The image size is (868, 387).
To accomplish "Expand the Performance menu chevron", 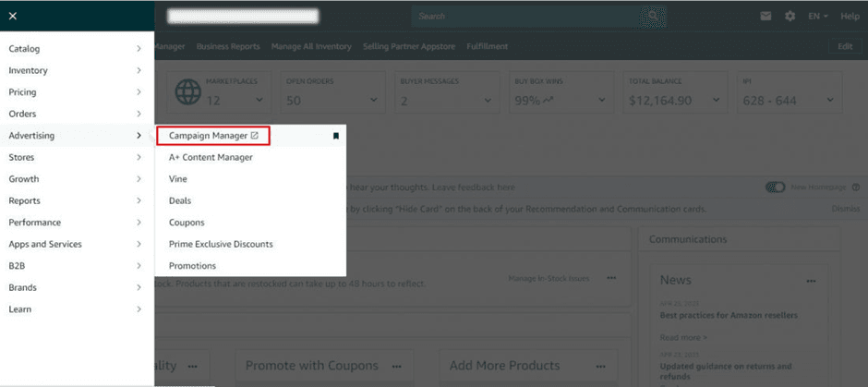I will point(139,222).
